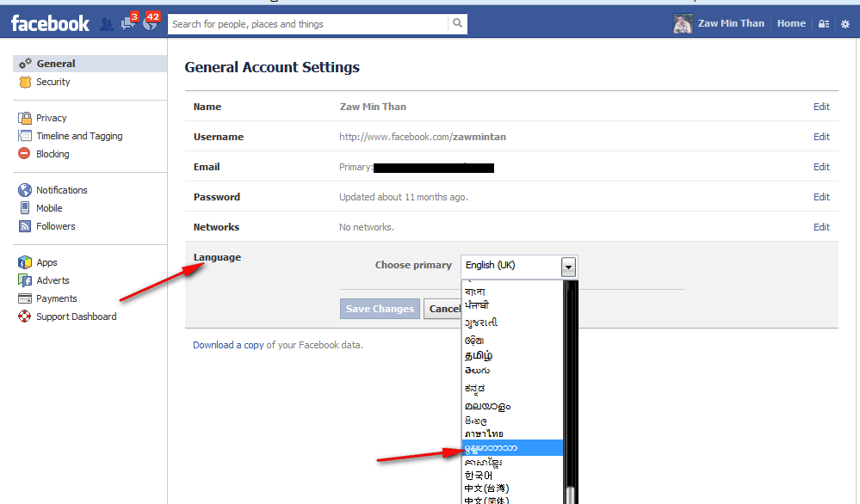
Task: Edit the Email row
Action: click(821, 167)
